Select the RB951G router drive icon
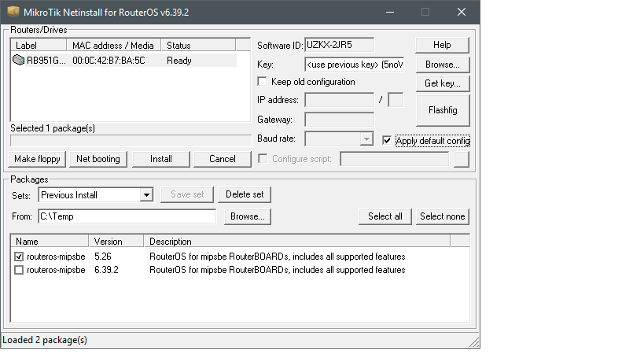Screen dimensions: 644x362 pyautogui.click(x=18, y=60)
